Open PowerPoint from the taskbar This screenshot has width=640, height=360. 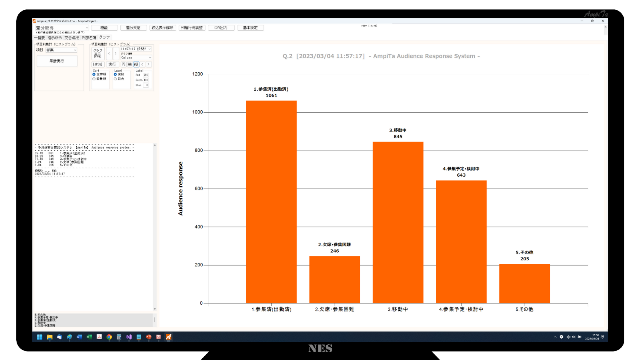coord(149,337)
